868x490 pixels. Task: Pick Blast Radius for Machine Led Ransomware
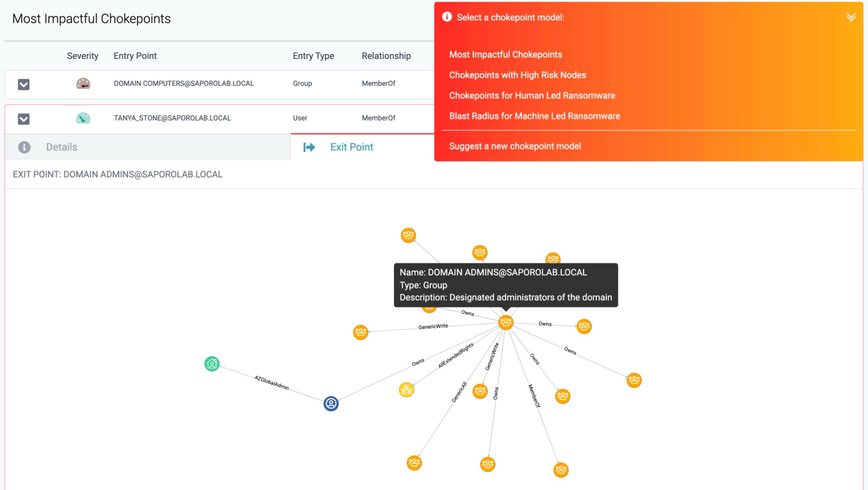click(x=534, y=117)
